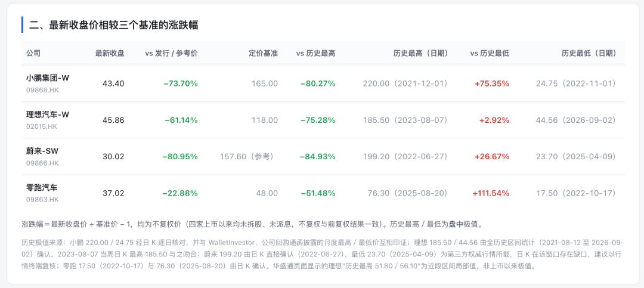644x288 pixels.
Task: Click the section title 最新收盘价相较三个基准的涨跌幅
Action: click(123, 25)
